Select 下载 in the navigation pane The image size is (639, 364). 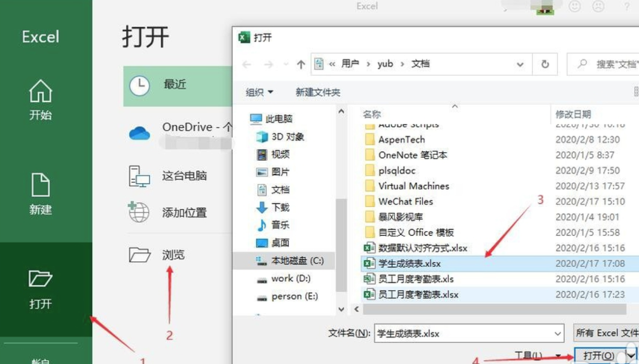(273, 207)
